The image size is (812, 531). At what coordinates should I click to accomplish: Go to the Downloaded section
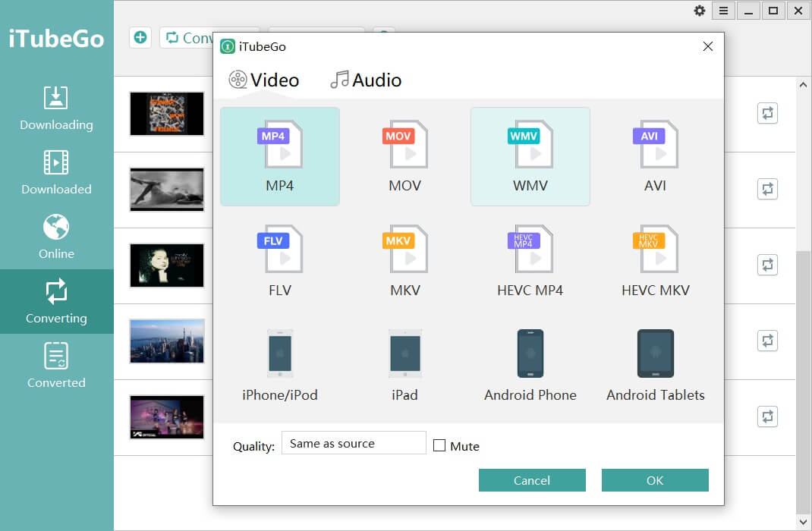click(x=56, y=172)
